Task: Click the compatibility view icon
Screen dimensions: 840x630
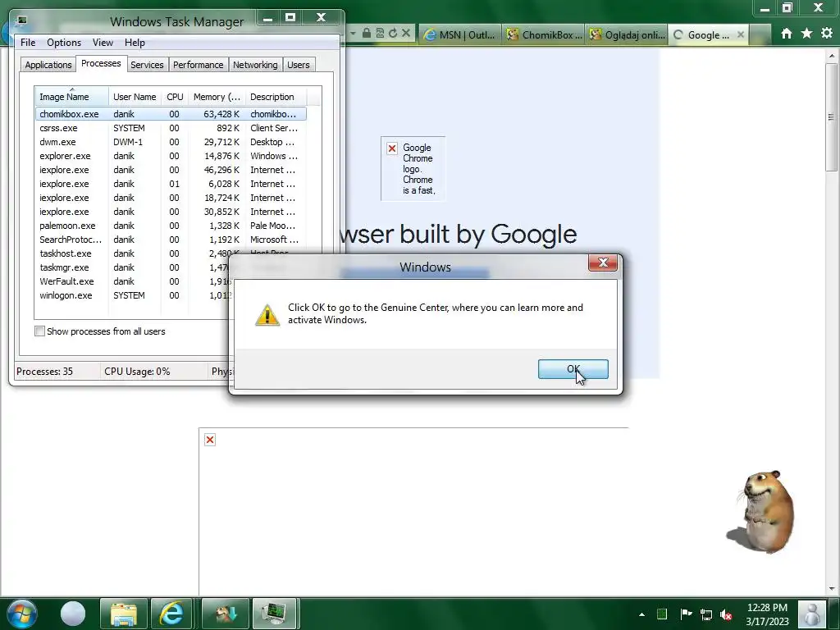Action: coord(380,33)
